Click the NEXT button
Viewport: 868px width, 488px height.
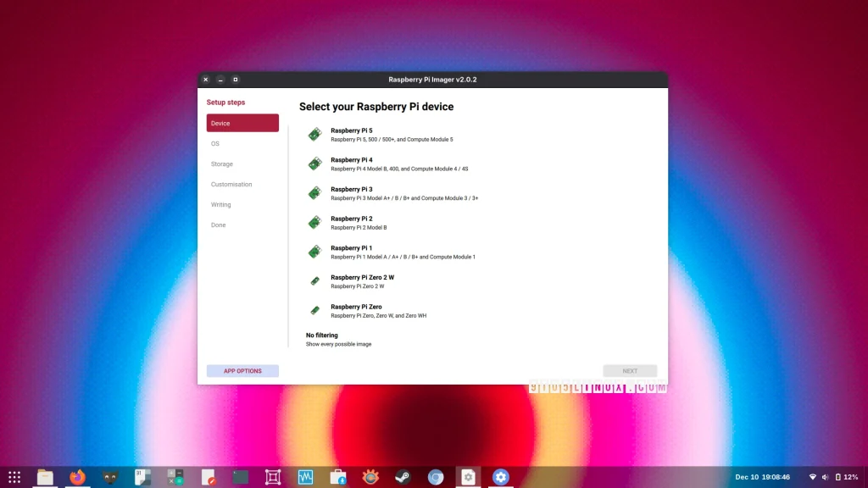point(630,370)
